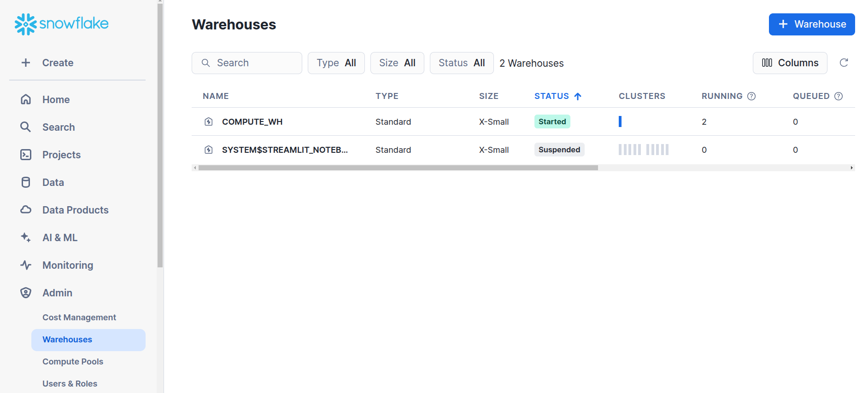Screen dimensions: 868x393
Task: Open the Status filter dropdown
Action: (x=462, y=63)
